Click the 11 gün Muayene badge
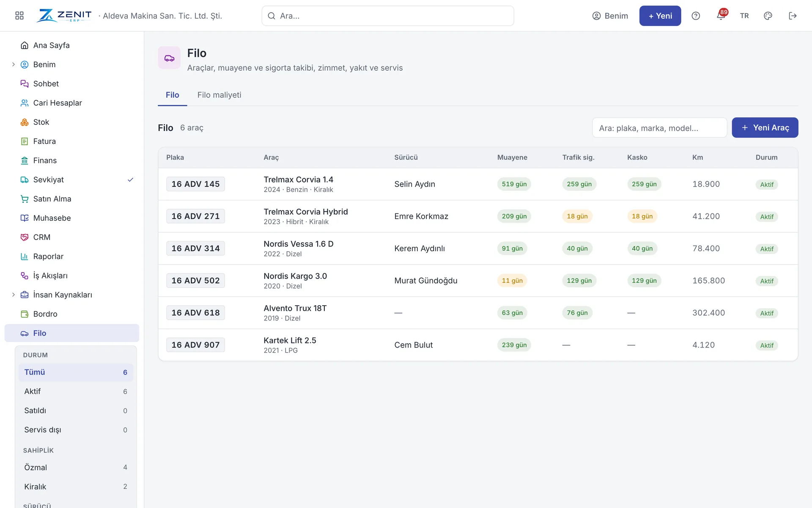The image size is (812, 508). [x=512, y=281]
